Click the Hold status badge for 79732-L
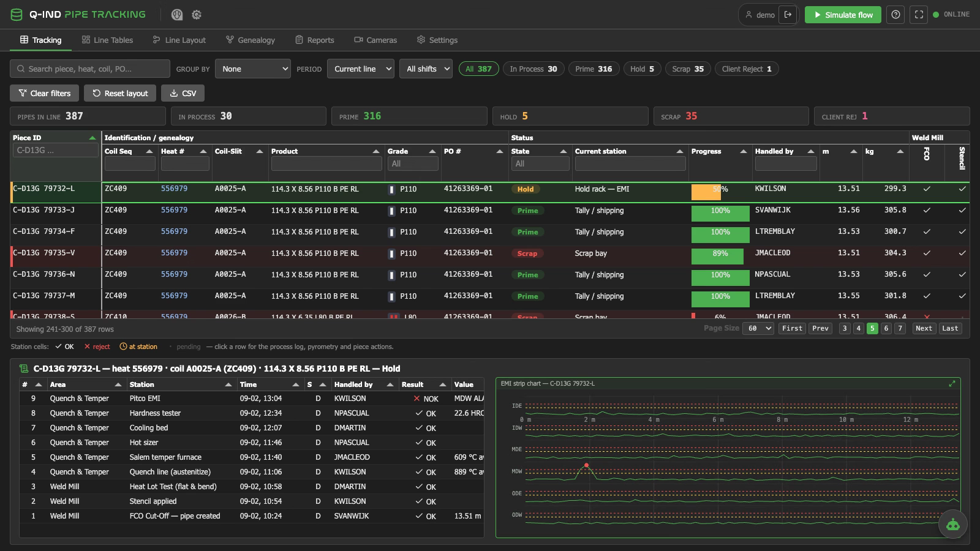 (x=526, y=189)
